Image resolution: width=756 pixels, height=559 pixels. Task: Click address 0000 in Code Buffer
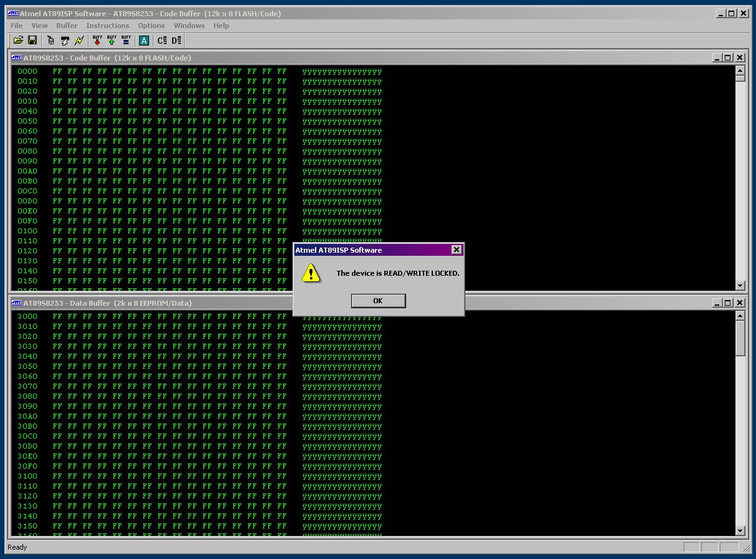point(27,71)
